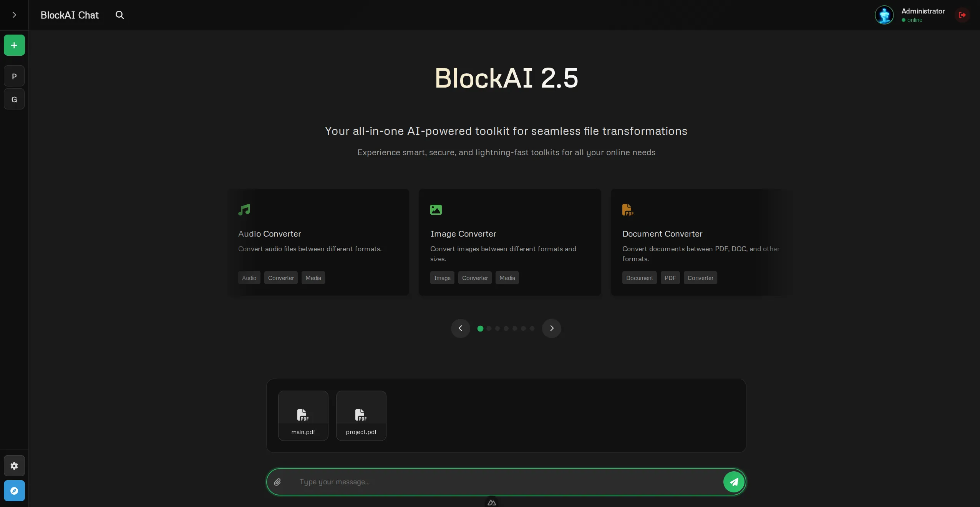This screenshot has width=980, height=507.
Task: Go to previous carousel slide
Action: click(x=460, y=328)
